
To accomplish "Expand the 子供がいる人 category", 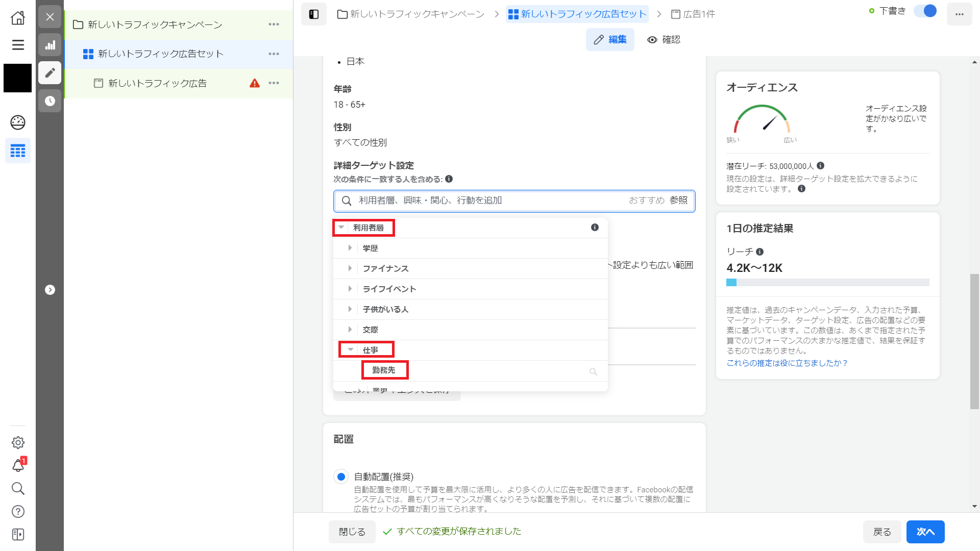I will click(x=350, y=309).
